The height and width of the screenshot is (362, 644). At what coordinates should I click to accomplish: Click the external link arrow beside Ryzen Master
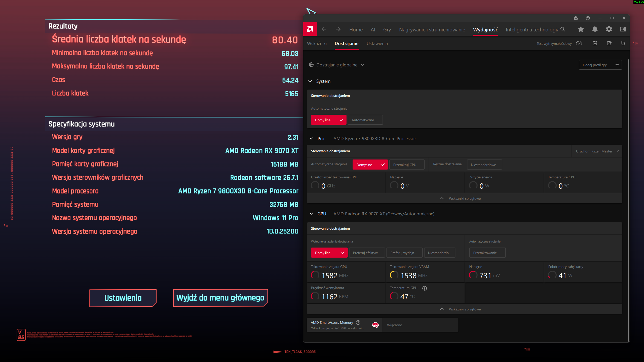618,151
